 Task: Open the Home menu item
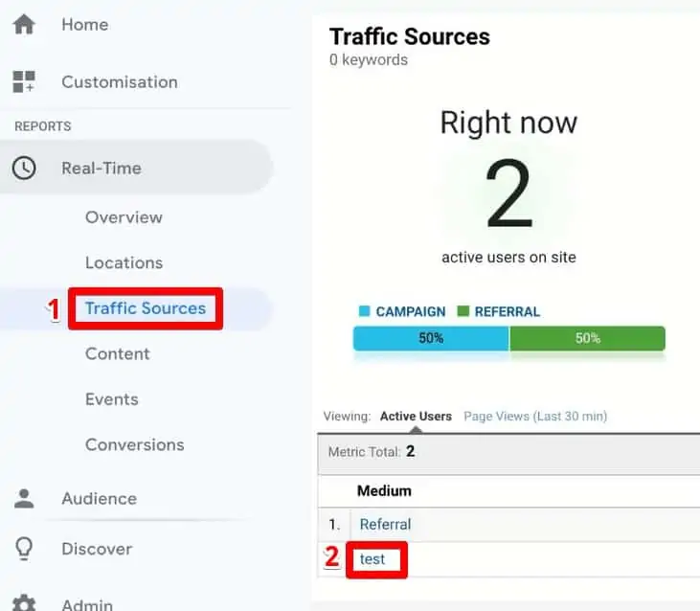pyautogui.click(x=85, y=25)
